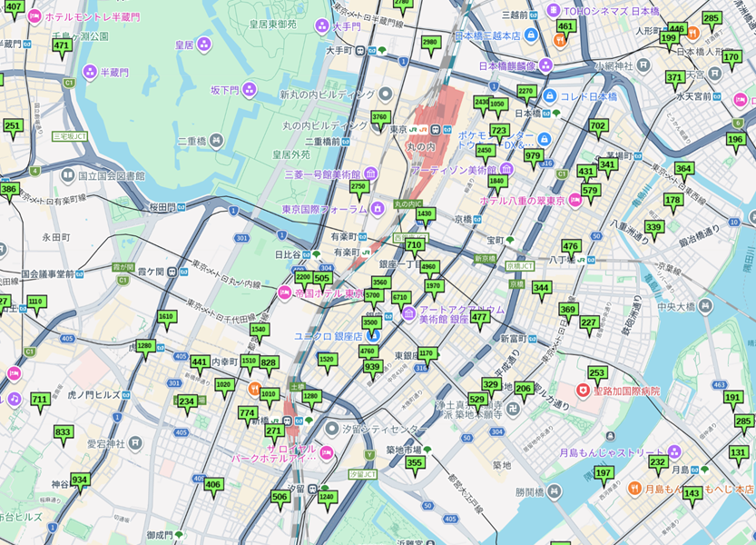
Task: Click the 東京国際フォーラム map label
Action: (x=324, y=209)
